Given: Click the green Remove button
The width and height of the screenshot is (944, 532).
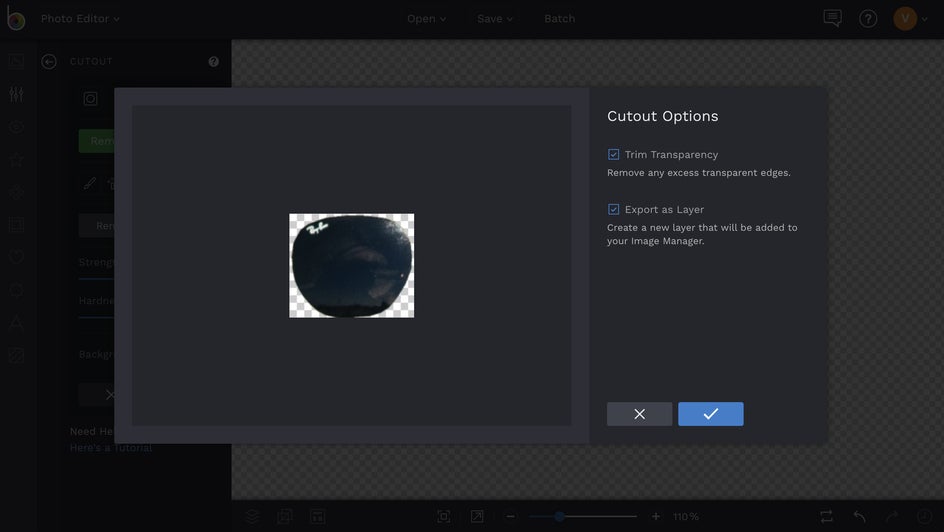Looking at the screenshot, I should [96, 141].
